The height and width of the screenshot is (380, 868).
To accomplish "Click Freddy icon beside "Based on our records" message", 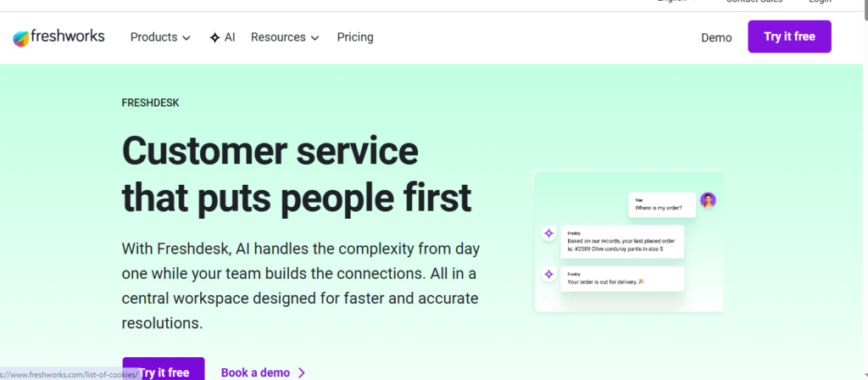I will click(548, 233).
